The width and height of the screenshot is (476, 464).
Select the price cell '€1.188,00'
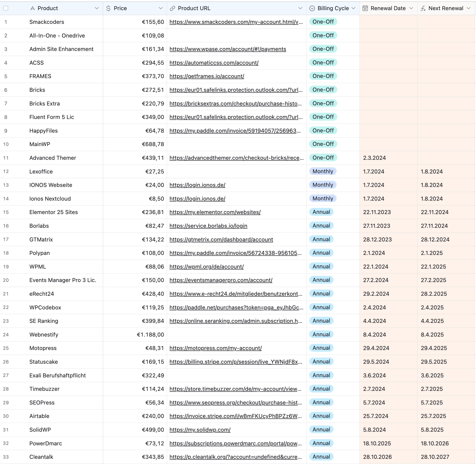point(135,335)
